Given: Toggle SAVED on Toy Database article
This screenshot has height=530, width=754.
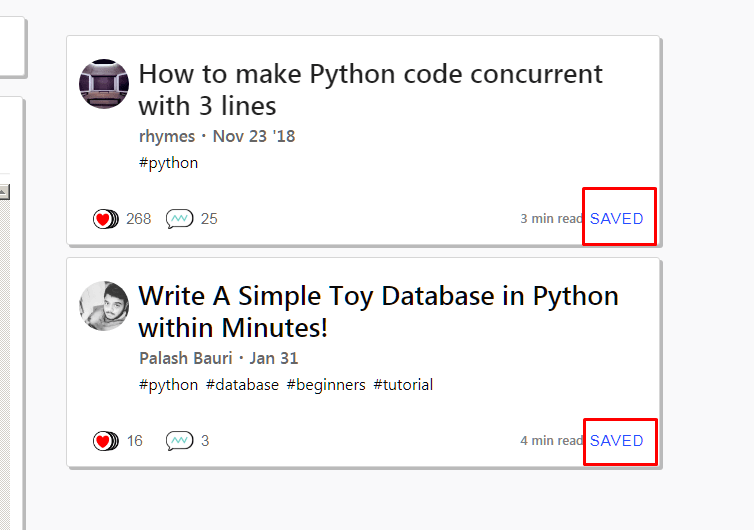Looking at the screenshot, I should (x=616, y=441).
